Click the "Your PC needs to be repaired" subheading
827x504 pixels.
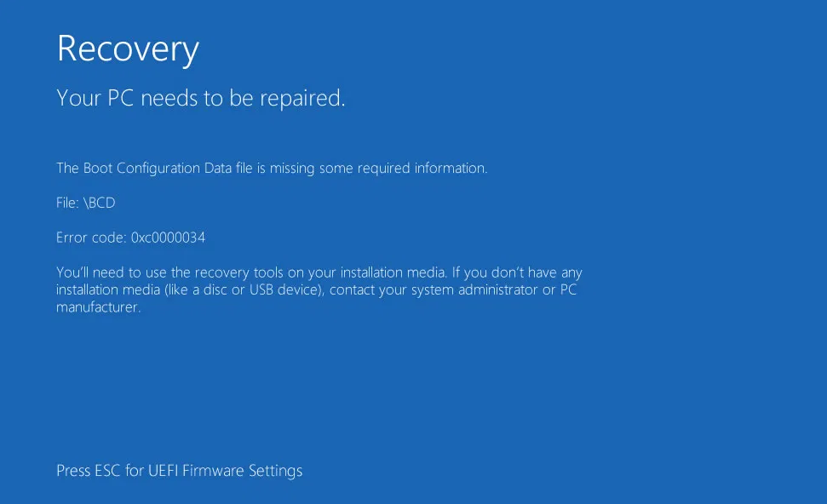click(201, 98)
